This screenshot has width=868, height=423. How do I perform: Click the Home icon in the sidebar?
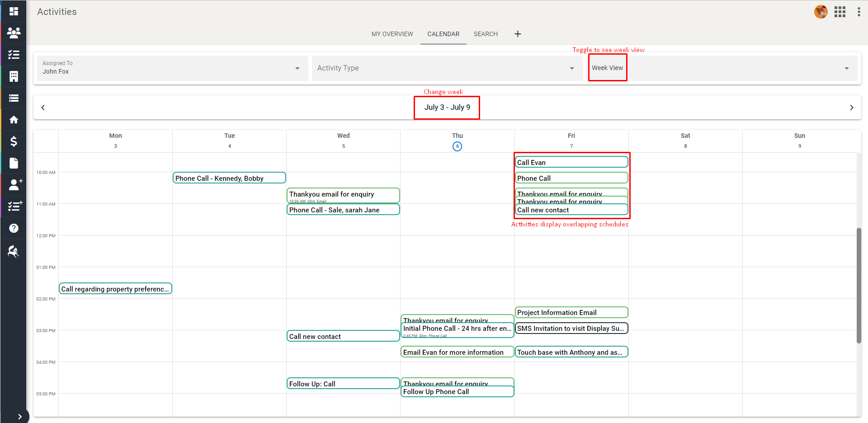click(14, 120)
